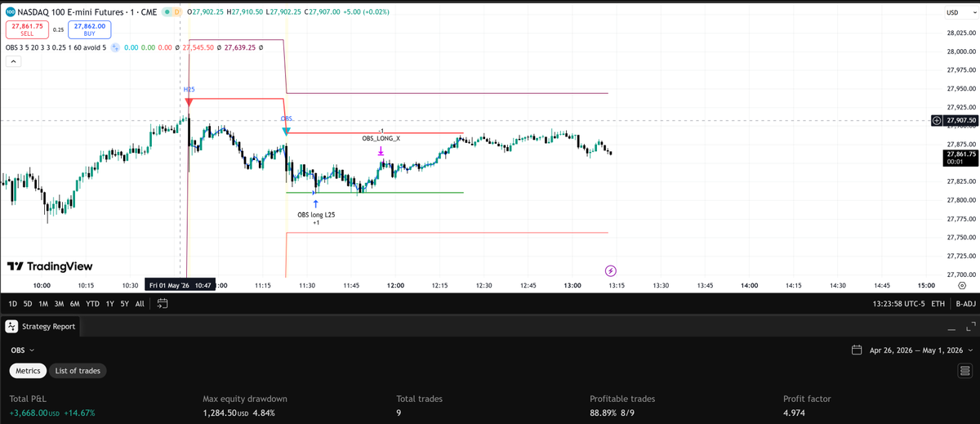
Task: Click the 27,862.00 BUY button
Action: pos(89,29)
